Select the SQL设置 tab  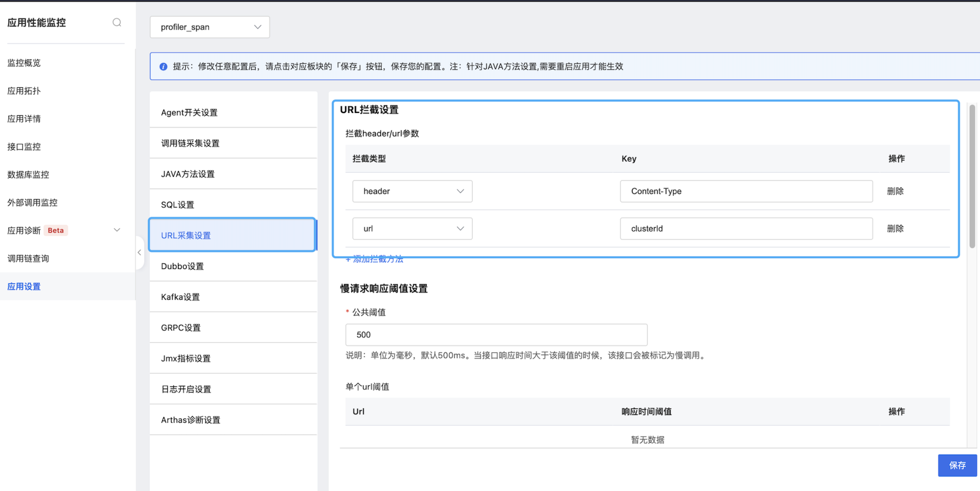(x=177, y=205)
